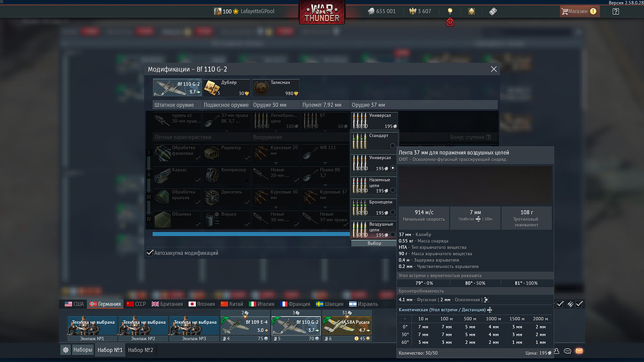Select the Стандарт belt radio button
The height and width of the screenshot is (362, 644).
click(x=393, y=146)
